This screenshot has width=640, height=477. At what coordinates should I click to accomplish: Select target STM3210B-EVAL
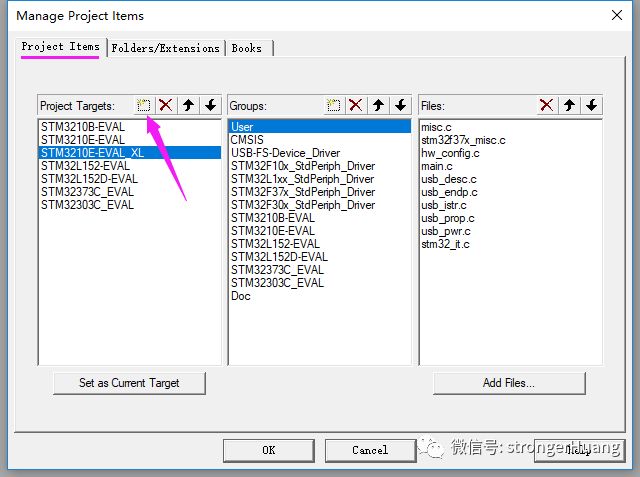pos(130,127)
